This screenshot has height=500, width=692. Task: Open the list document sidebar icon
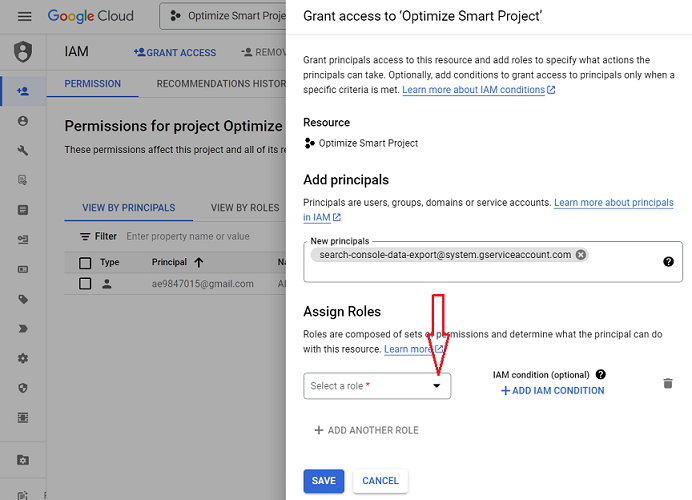point(23,210)
